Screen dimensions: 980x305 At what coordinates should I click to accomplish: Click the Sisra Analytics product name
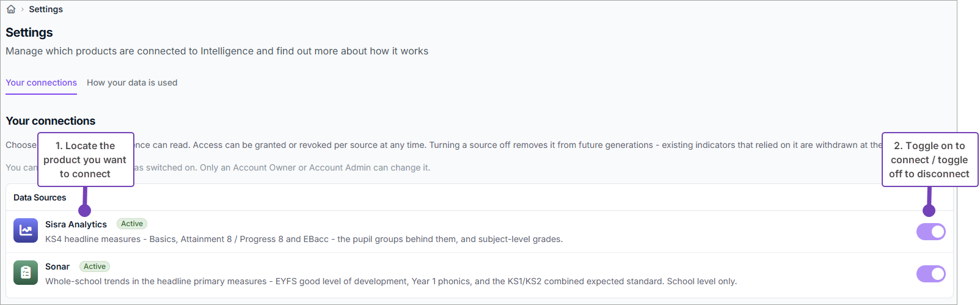76,224
